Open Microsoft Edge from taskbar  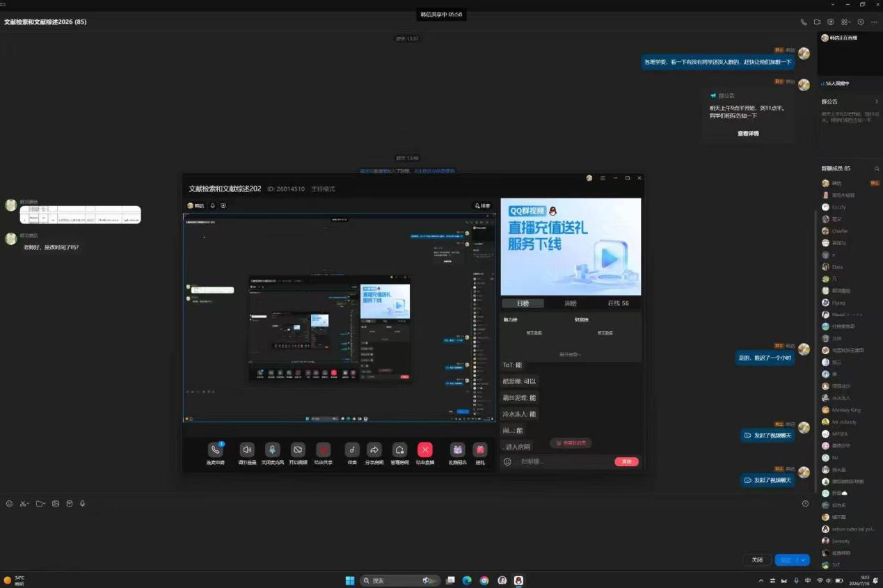467,580
